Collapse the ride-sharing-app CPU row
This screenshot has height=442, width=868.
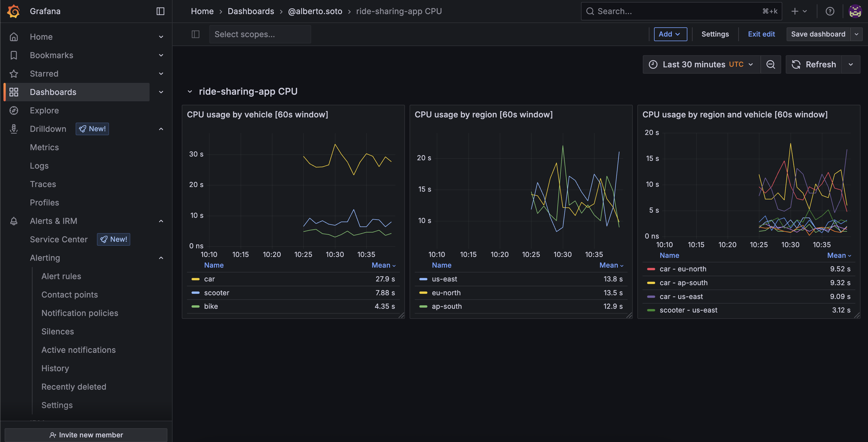(190, 91)
